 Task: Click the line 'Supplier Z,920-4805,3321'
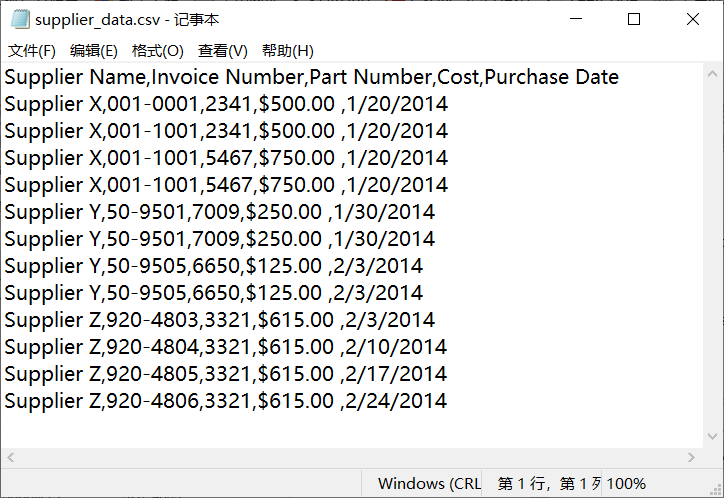click(x=226, y=374)
